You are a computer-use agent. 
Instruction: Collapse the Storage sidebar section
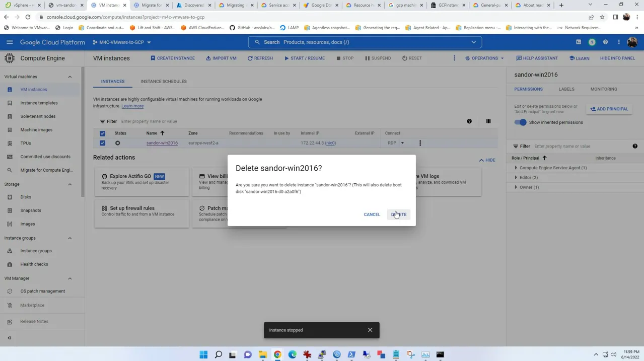70,184
